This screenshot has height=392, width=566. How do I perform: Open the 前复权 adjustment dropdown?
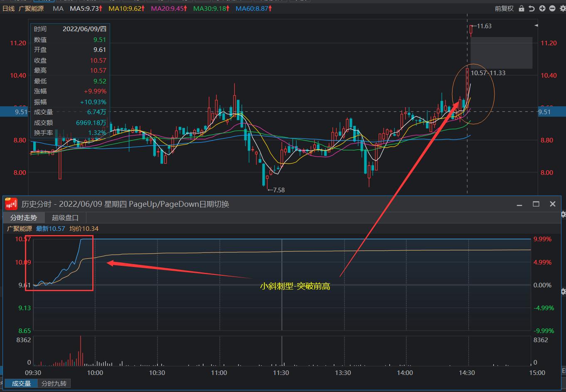point(504,8)
